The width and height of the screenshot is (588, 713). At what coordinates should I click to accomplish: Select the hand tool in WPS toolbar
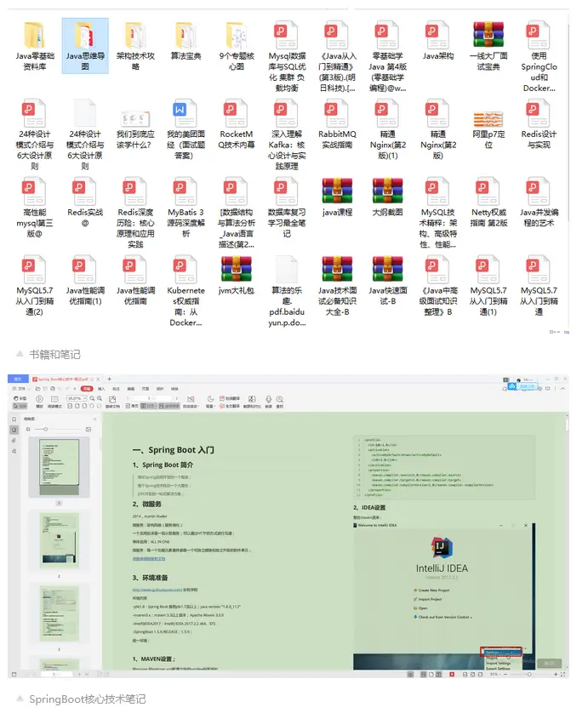click(20, 398)
